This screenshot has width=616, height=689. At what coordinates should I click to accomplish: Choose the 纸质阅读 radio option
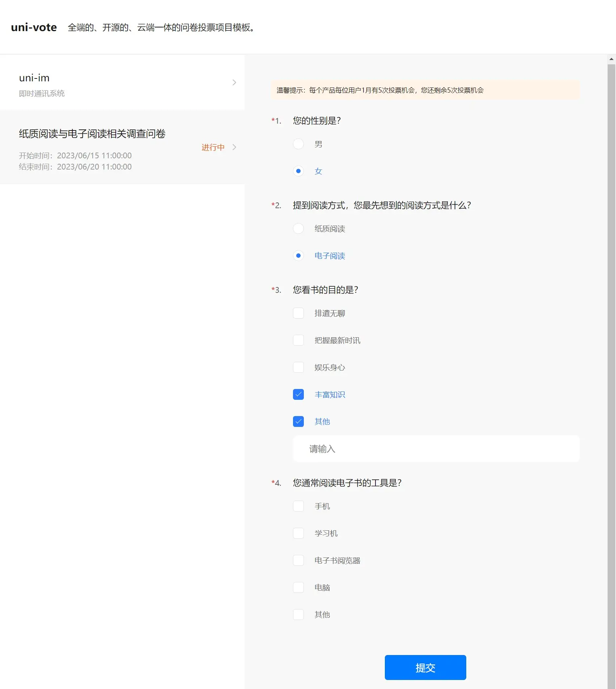[298, 228]
